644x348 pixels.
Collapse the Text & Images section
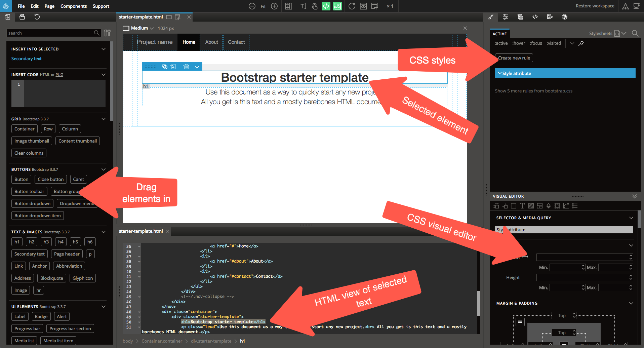104,232
